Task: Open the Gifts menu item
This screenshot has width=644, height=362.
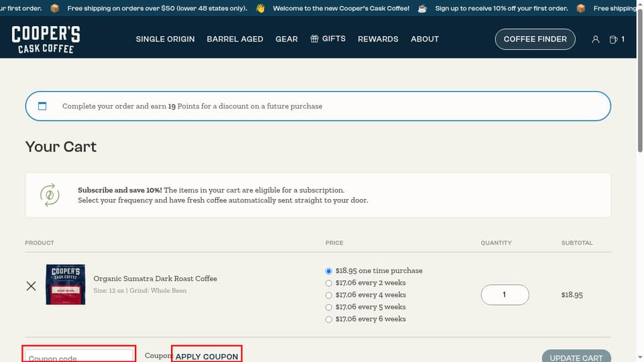Action: (x=328, y=39)
